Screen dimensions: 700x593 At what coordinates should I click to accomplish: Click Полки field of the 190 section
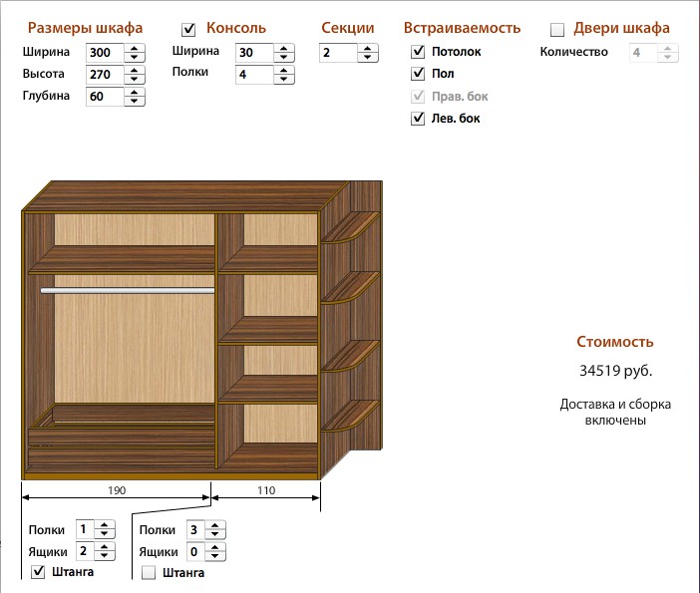point(85,529)
